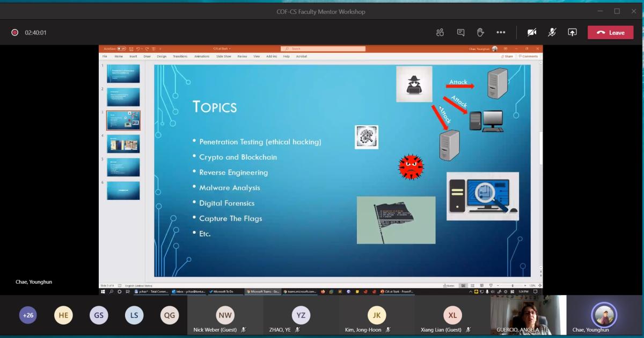Leave the meeting
This screenshot has height=338, width=644.
[610, 33]
